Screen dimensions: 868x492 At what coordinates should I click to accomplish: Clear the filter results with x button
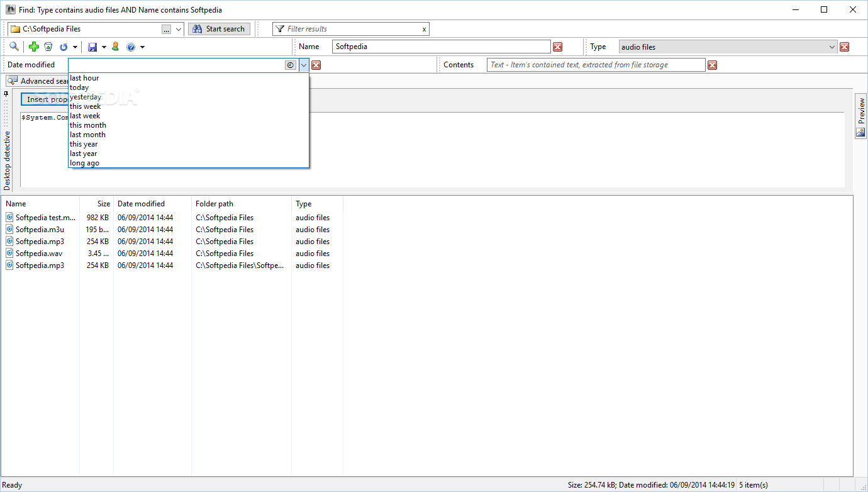[424, 29]
